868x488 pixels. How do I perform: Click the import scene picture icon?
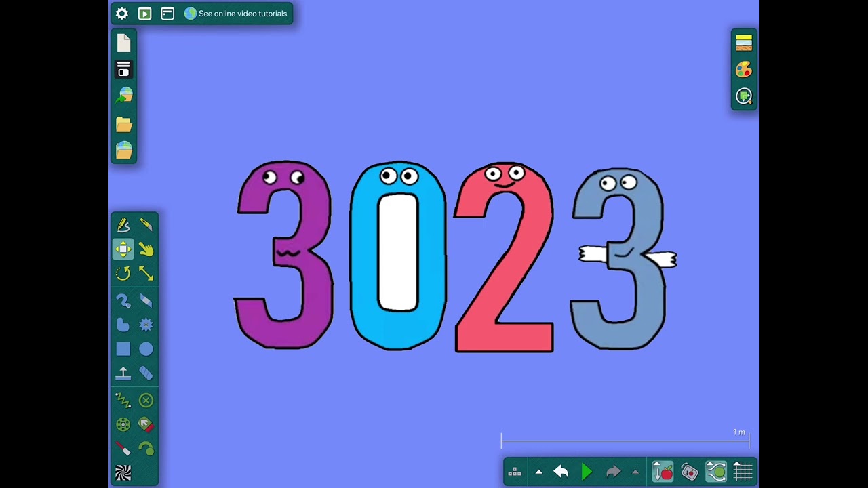(x=123, y=96)
